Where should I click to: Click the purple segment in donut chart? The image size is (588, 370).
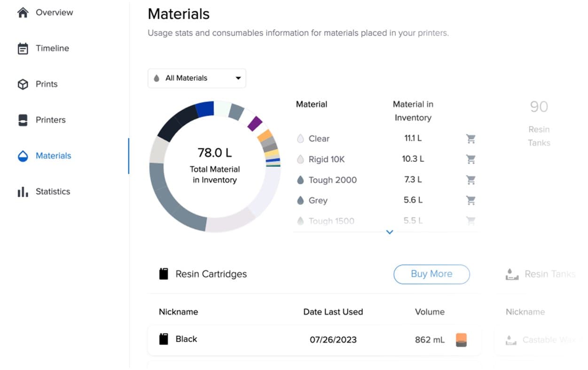pos(255,123)
